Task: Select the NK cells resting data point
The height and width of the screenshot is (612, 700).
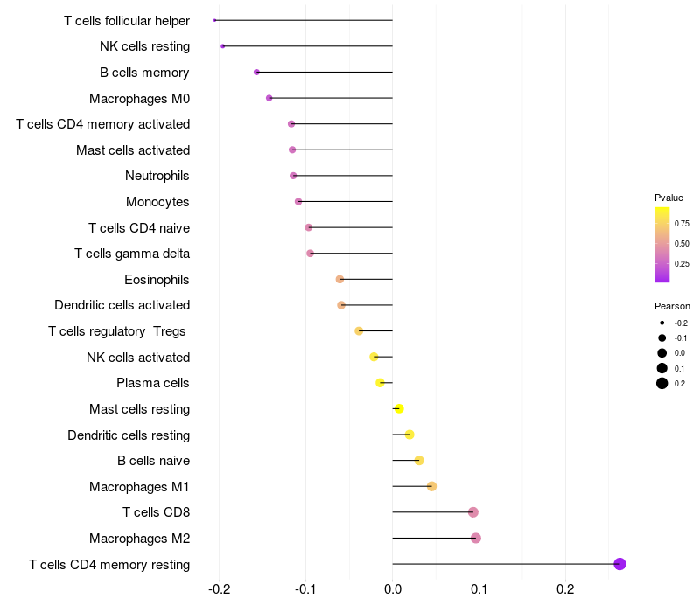Action: (223, 46)
